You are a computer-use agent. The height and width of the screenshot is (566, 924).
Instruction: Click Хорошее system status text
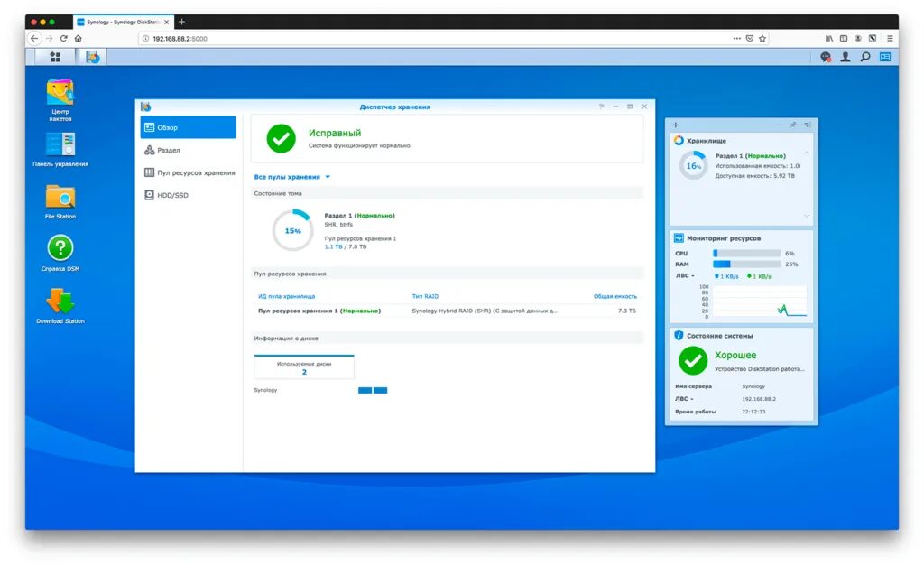(735, 355)
